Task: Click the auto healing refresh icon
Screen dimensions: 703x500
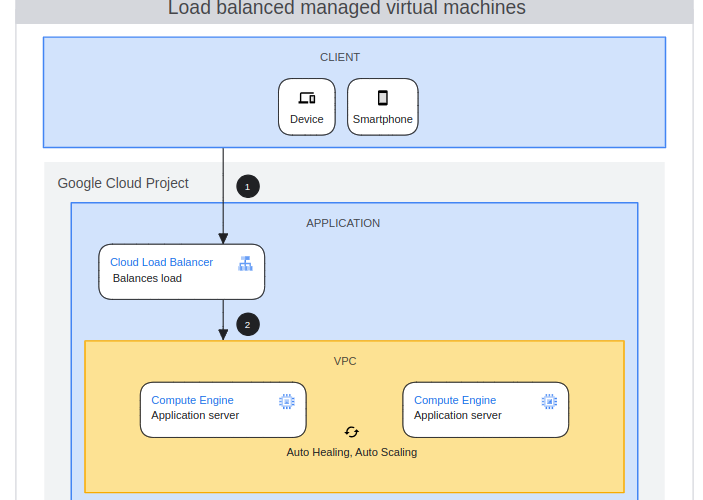Action: pyautogui.click(x=352, y=432)
